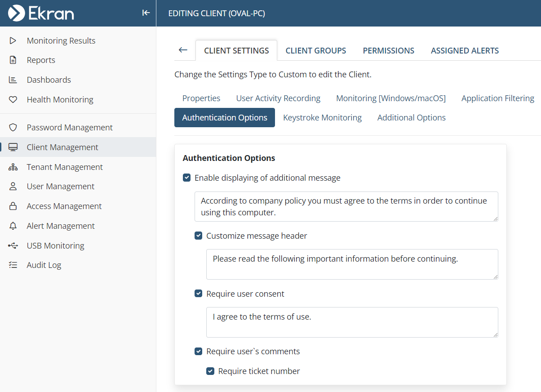Click the USB Monitoring icon

[13, 246]
